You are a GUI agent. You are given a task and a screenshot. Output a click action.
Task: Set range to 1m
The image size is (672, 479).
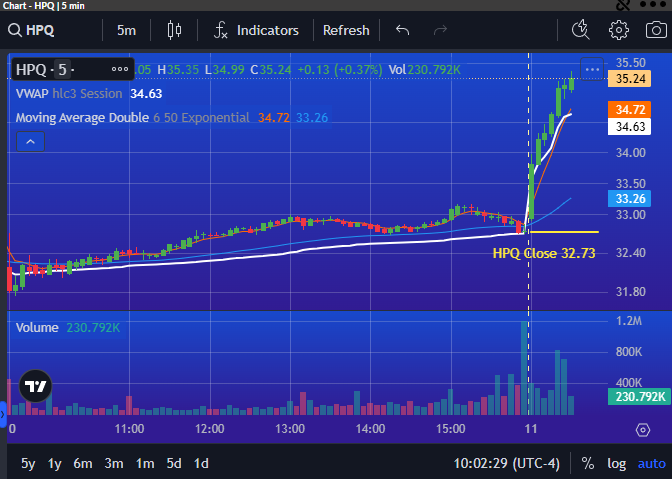coord(145,464)
